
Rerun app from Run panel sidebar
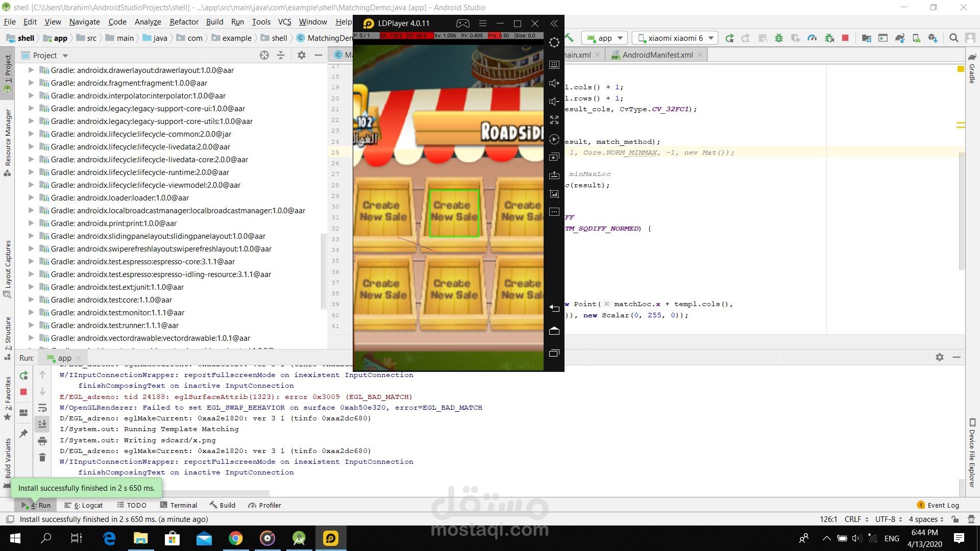(23, 375)
